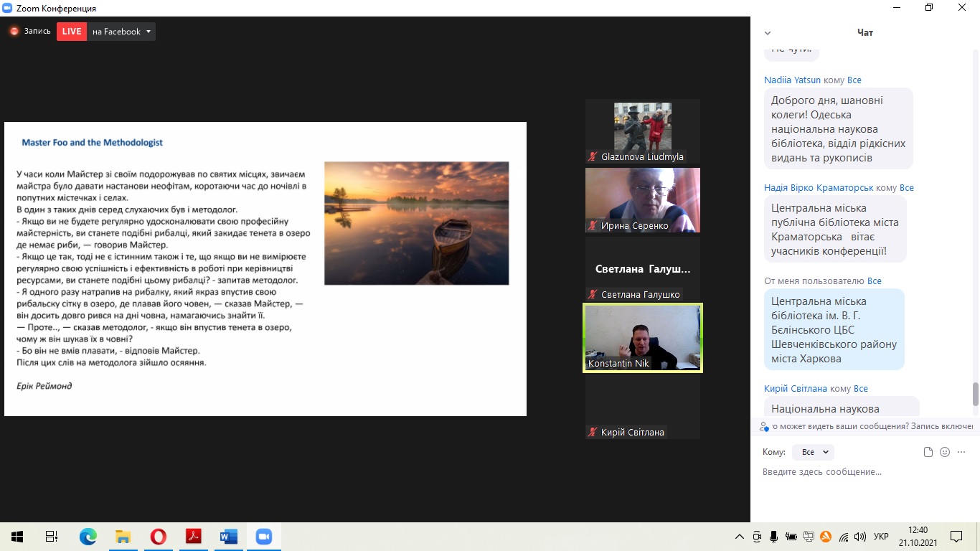Open File Explorer from the taskbar
Viewport: 980px width, 551px height.
tap(123, 536)
